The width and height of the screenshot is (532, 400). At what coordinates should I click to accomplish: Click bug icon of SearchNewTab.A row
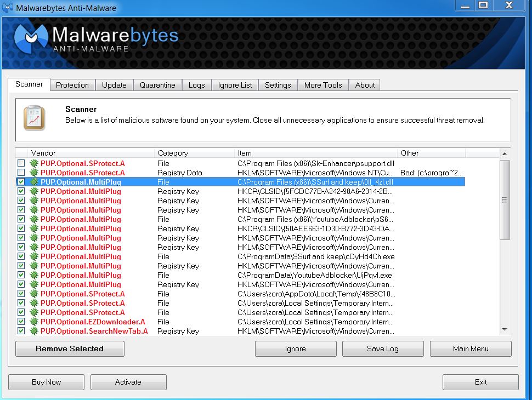pos(34,331)
